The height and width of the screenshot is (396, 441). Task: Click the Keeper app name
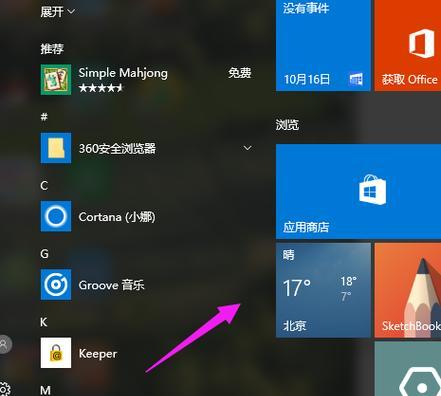click(x=98, y=354)
